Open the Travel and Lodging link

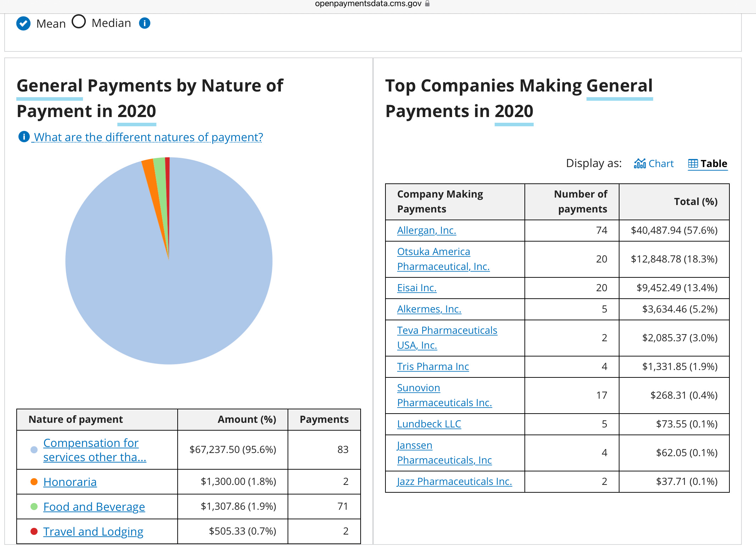tap(93, 531)
